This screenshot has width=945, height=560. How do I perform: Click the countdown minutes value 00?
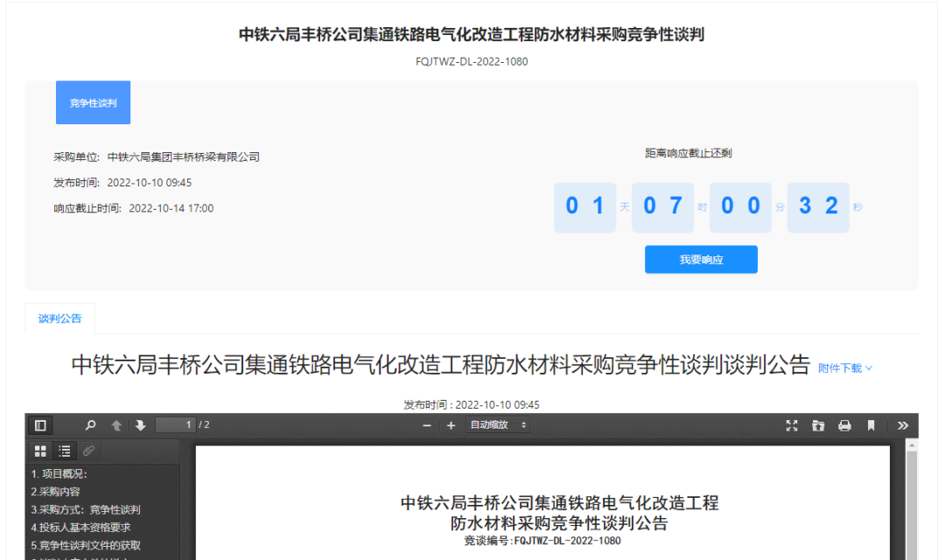(x=740, y=206)
